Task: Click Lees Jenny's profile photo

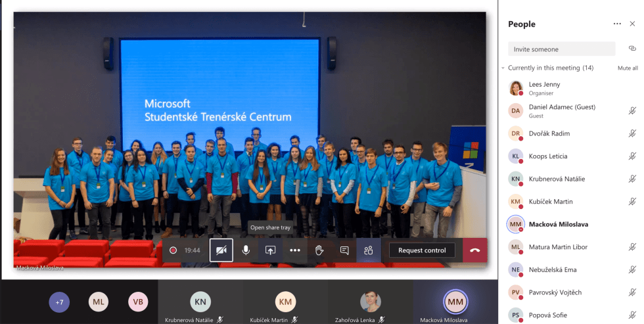Action: (x=515, y=88)
